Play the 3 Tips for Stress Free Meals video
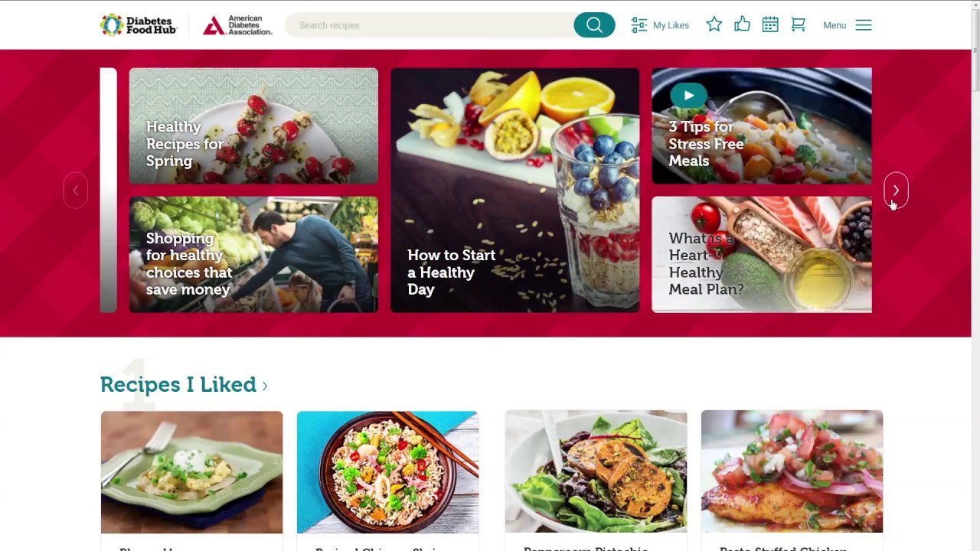 (x=688, y=96)
